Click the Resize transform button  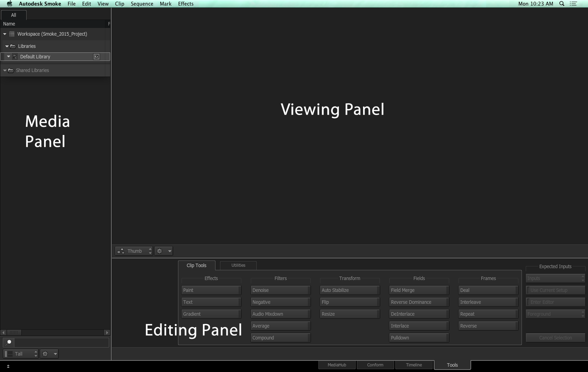coord(350,314)
